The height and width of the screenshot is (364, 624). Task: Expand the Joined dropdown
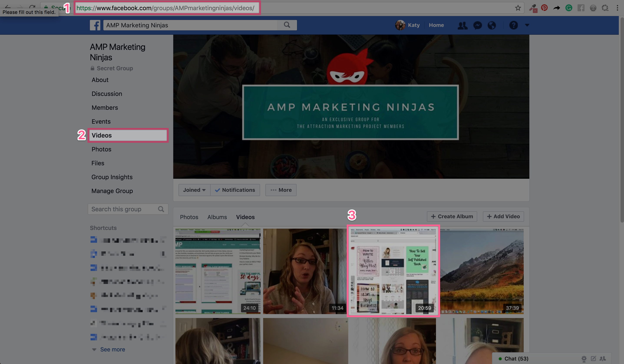pos(194,190)
